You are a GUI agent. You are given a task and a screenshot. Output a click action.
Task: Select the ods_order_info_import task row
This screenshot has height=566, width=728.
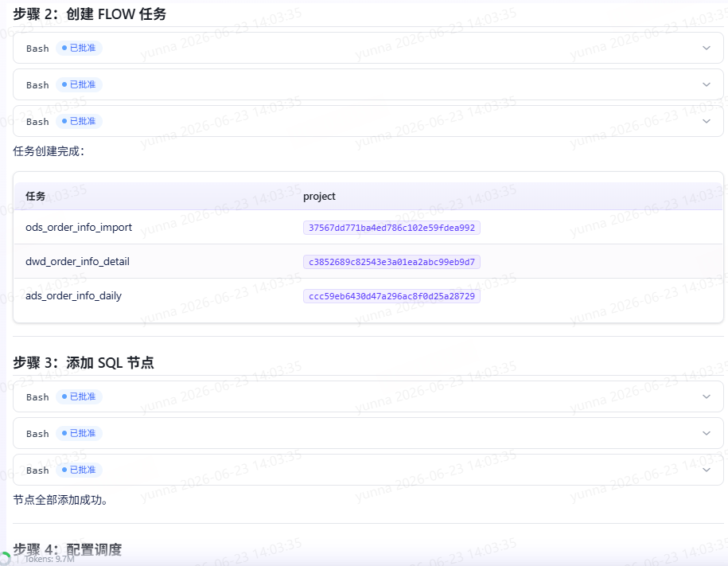tap(368, 227)
